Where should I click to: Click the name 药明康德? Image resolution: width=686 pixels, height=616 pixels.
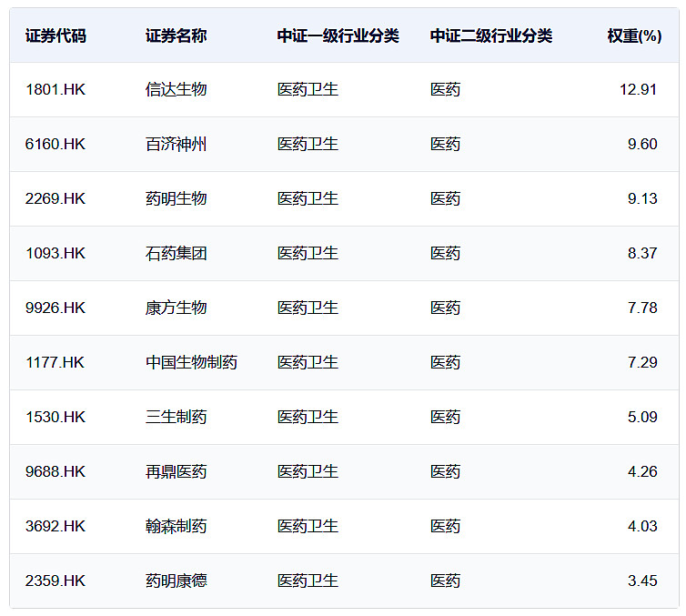click(x=176, y=581)
